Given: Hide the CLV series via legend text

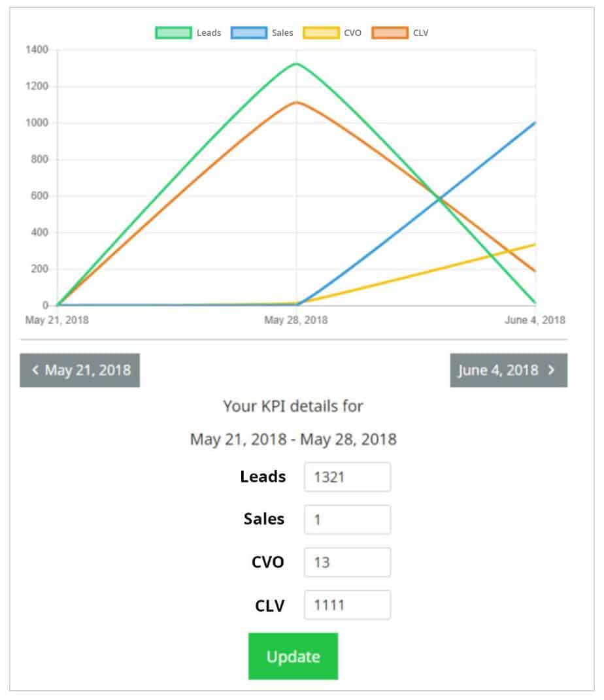Looking at the screenshot, I should 420,33.
